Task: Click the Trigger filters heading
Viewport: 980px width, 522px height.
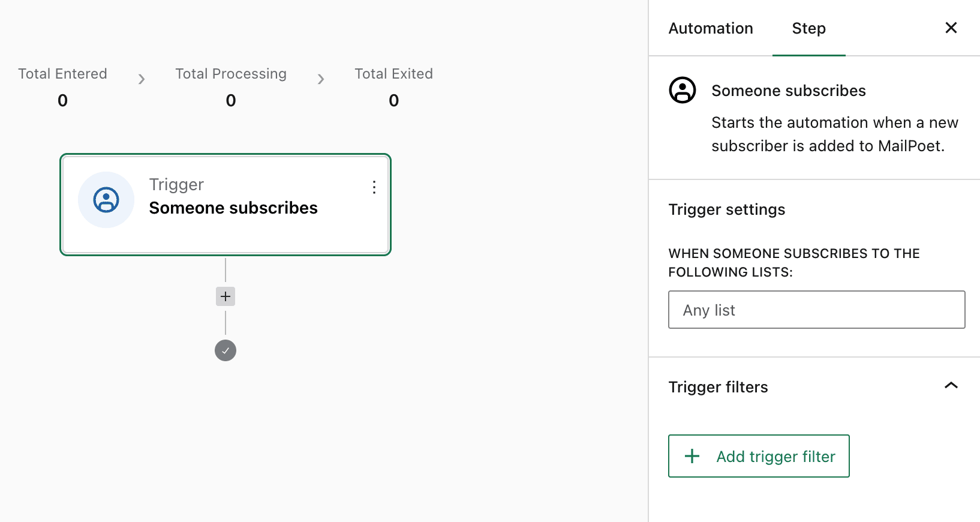Action: 718,387
